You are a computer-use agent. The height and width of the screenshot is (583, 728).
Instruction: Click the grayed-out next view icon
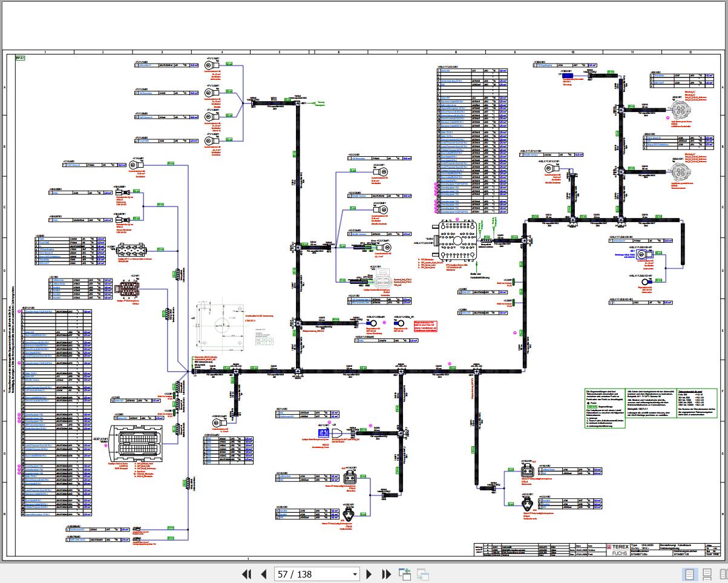point(422,574)
